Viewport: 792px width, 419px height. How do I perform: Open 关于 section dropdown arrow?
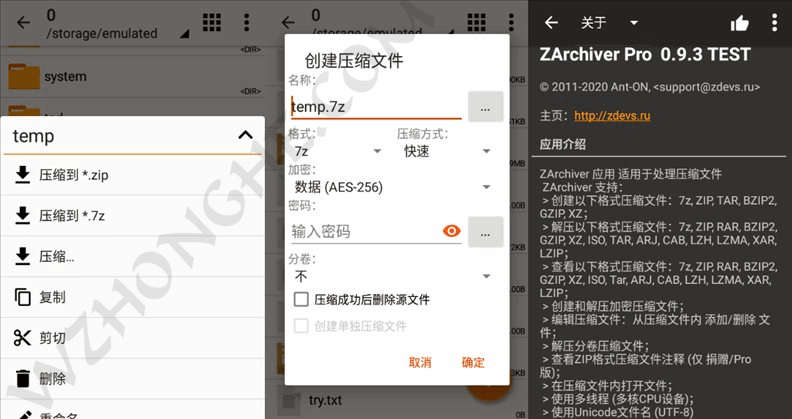[x=634, y=23]
